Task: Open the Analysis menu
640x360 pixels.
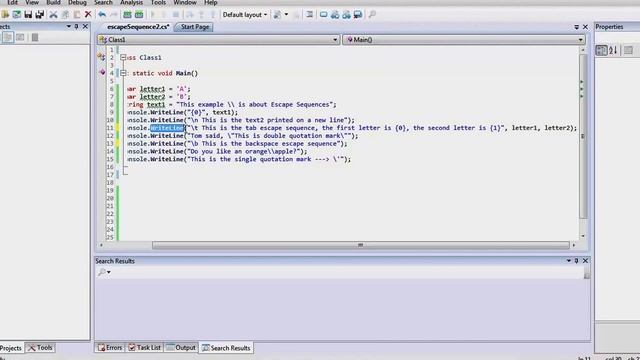Action: [x=131, y=2]
